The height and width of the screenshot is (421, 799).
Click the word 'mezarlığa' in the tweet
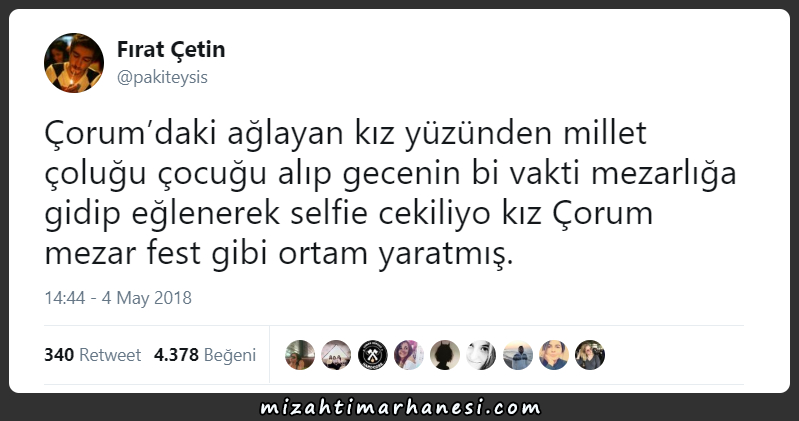pyautogui.click(x=664, y=173)
